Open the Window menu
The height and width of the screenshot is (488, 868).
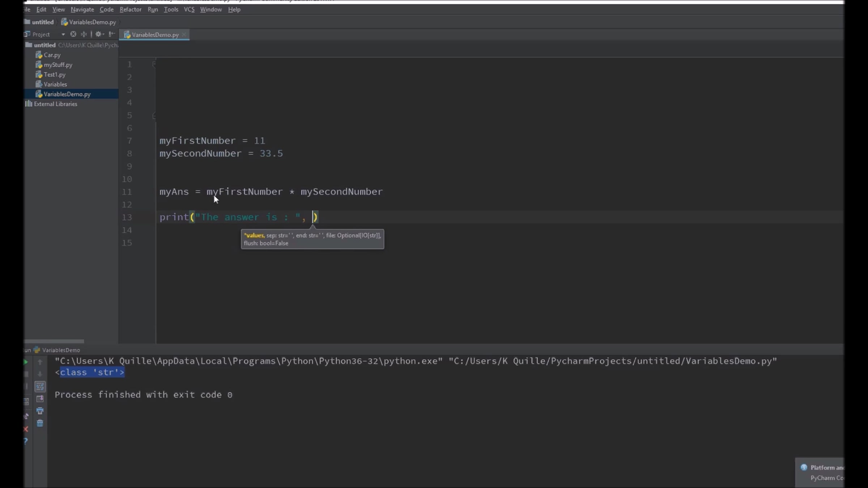(x=211, y=9)
